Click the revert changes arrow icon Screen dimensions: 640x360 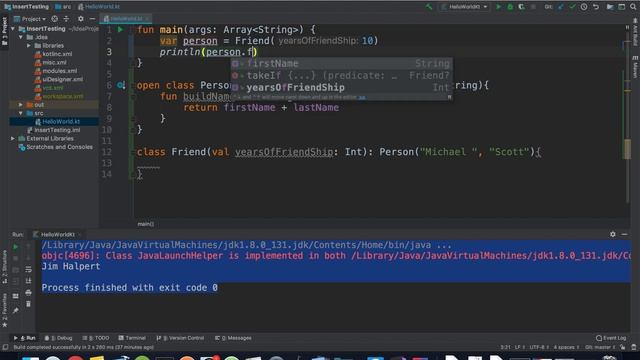coord(596,7)
